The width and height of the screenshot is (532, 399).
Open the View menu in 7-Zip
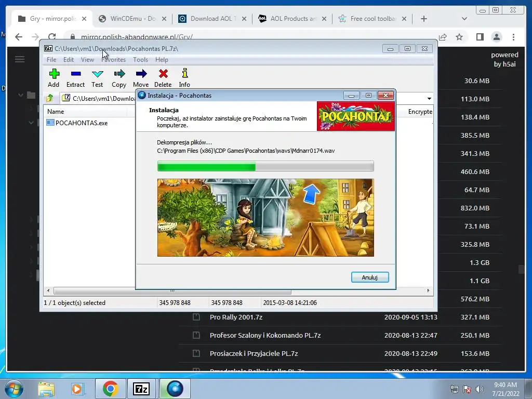click(87, 60)
